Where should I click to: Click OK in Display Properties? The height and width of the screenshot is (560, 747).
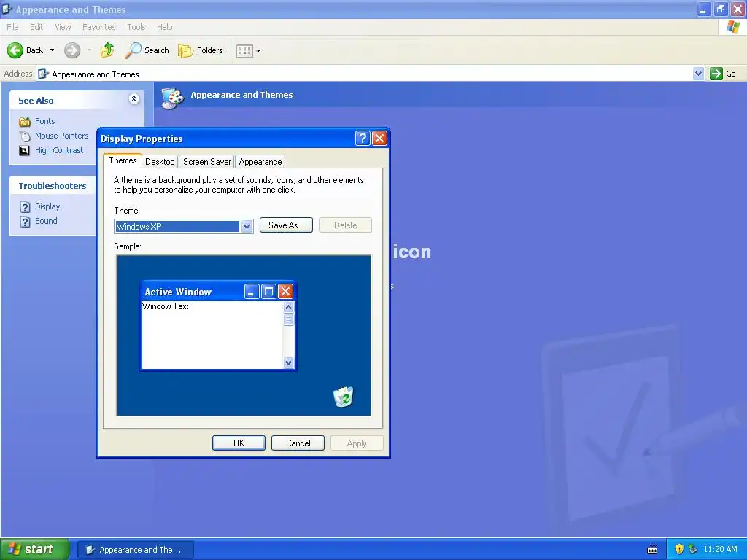click(x=239, y=443)
